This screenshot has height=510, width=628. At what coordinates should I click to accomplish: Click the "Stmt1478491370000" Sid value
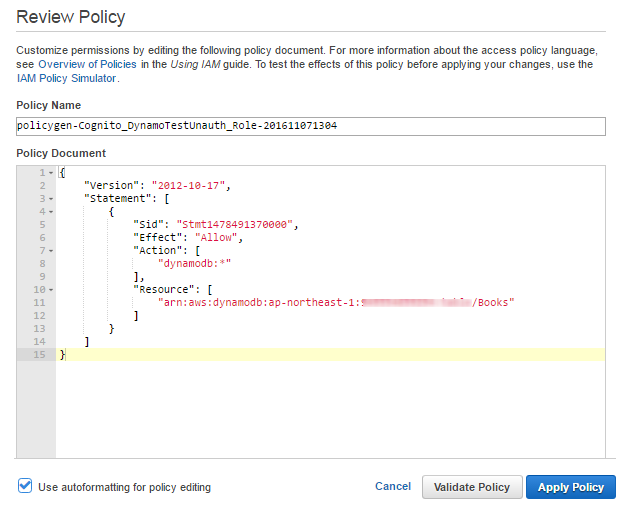235,224
